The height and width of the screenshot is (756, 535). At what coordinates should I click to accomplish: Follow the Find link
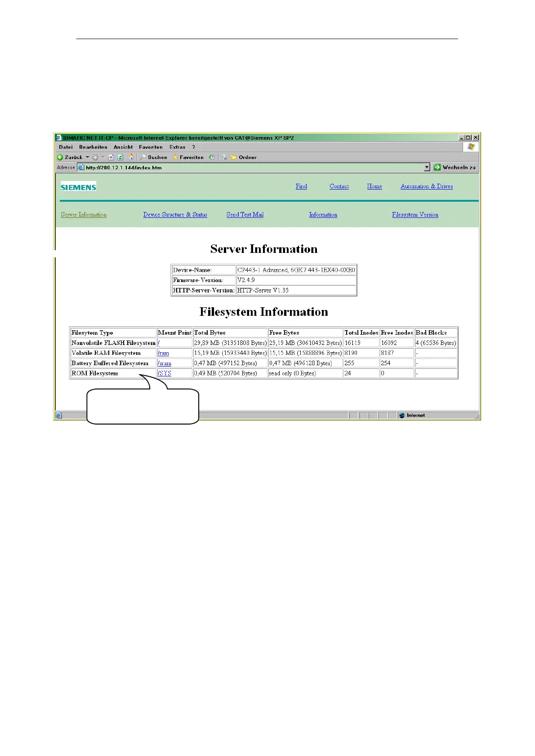[x=301, y=186]
